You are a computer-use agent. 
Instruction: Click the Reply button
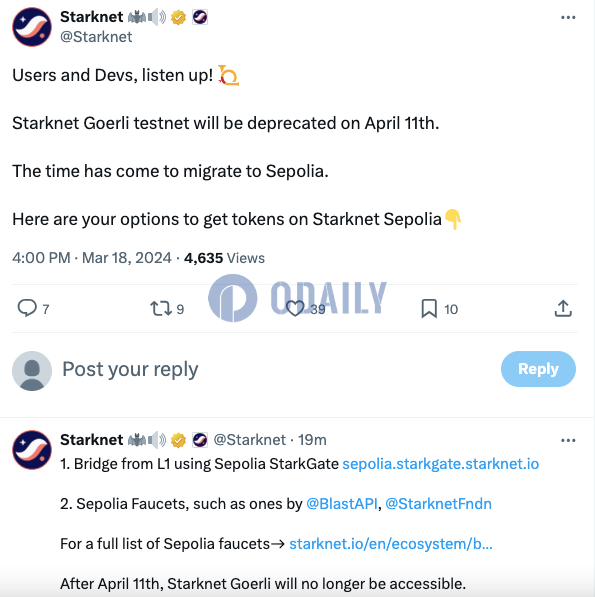tap(538, 369)
